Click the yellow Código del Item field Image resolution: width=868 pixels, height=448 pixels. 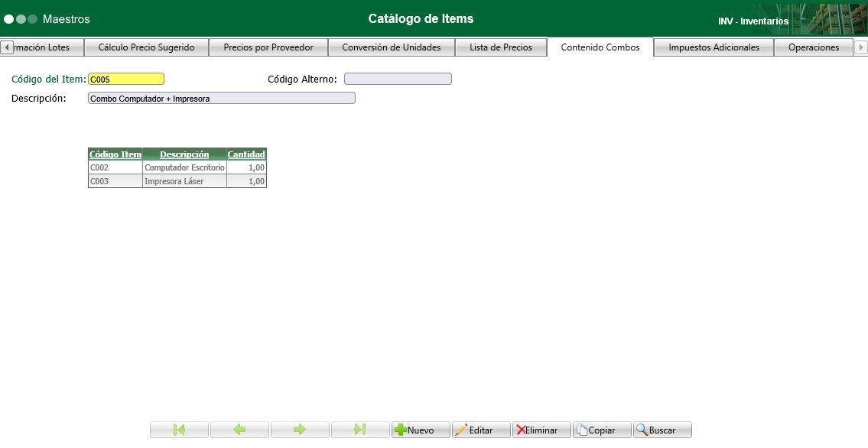pos(126,78)
